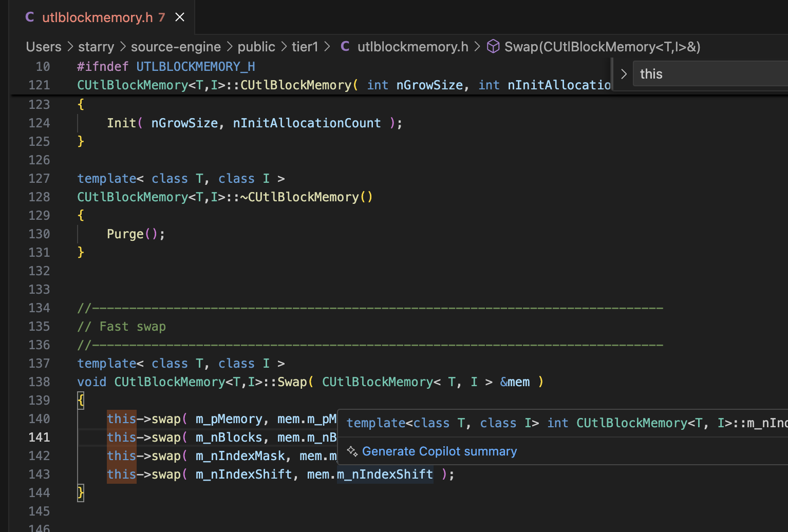Open the utlblockmemory.h breadcrumb file entry
Viewport: 788px width, 532px height.
[x=413, y=47]
